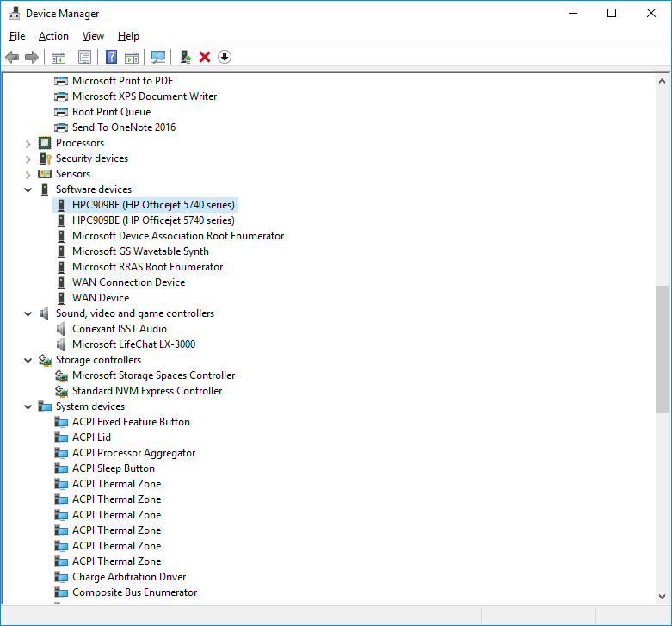Expand the Sensors category
This screenshot has height=626, width=672.
pyautogui.click(x=28, y=175)
